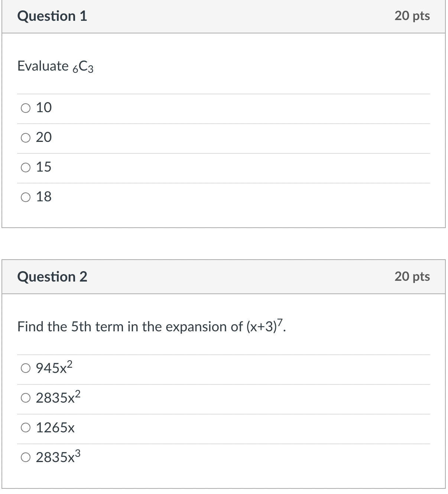Screen dimensions: 448x494
Task: Click the Evaluate 6C3 question text
Action: 55,66
